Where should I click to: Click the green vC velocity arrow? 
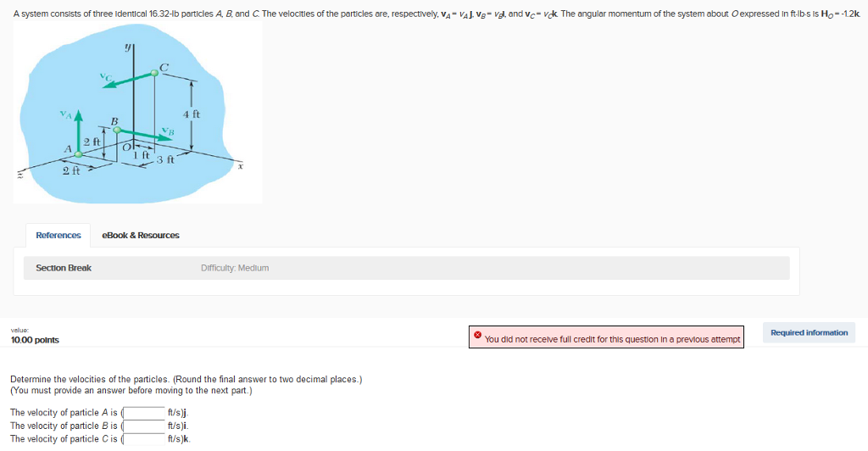click(x=127, y=80)
